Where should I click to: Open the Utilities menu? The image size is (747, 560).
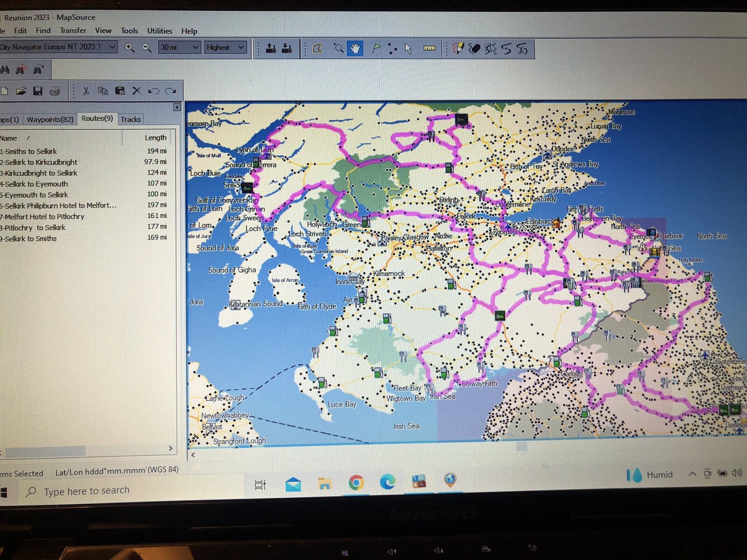tap(160, 31)
